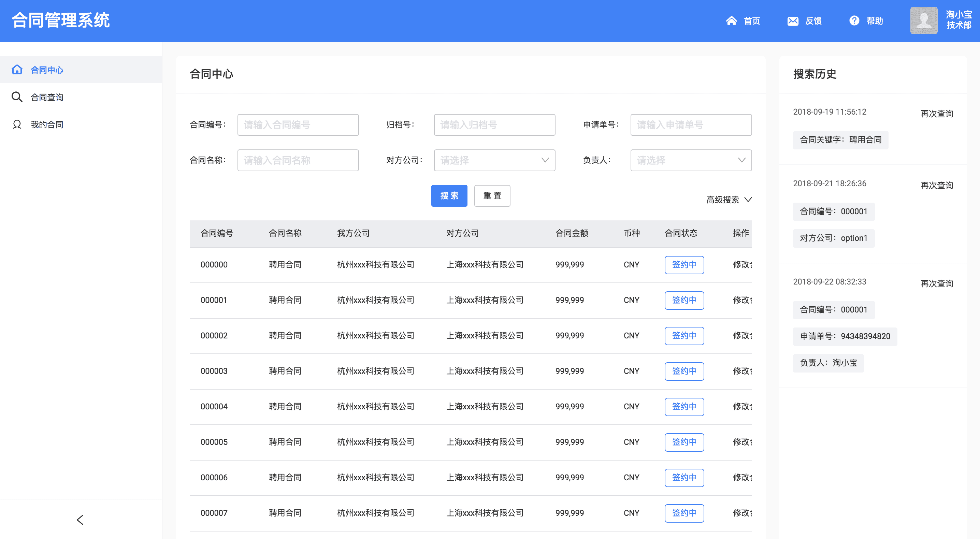Focus the 申请单号 input field
This screenshot has width=980, height=539.
point(691,125)
